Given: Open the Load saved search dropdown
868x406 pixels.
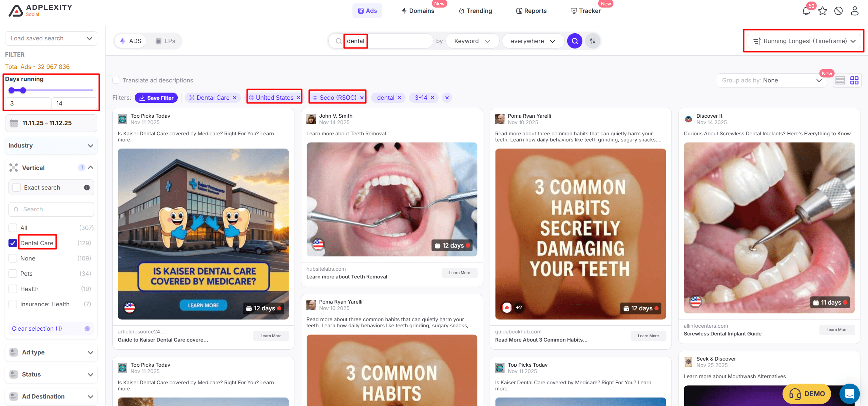Looking at the screenshot, I should pyautogui.click(x=51, y=38).
